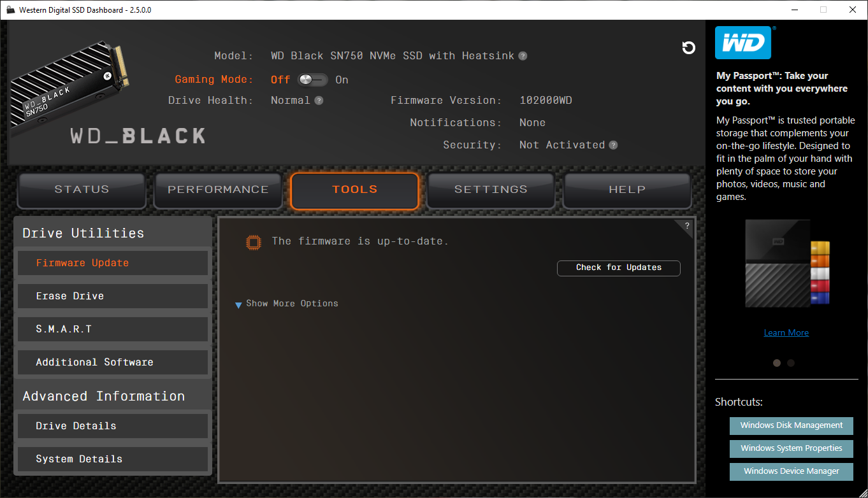
Task: Click Check for Updates button
Action: point(619,268)
